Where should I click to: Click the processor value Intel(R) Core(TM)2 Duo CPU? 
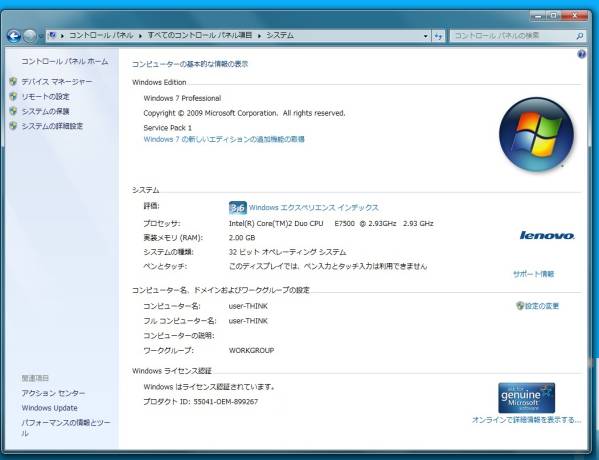tap(276, 224)
